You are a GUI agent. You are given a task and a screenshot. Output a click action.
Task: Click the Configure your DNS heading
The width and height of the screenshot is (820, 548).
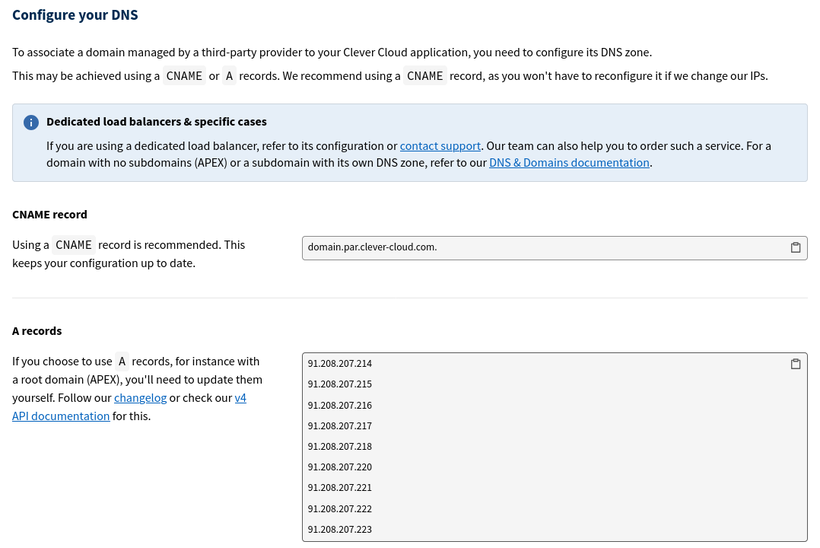(x=75, y=15)
